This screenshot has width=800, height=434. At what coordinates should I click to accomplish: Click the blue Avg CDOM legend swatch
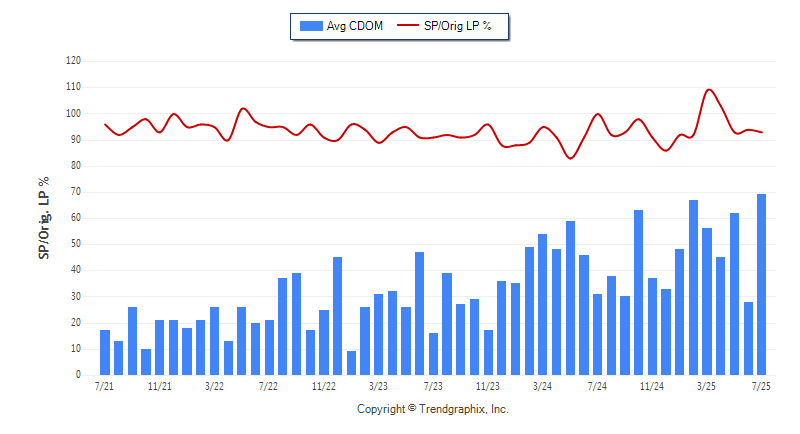point(311,26)
